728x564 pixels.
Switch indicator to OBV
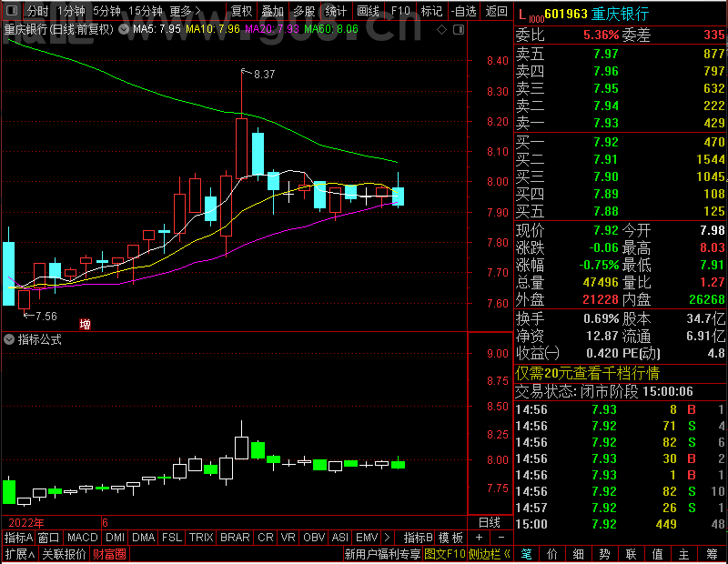(314, 538)
